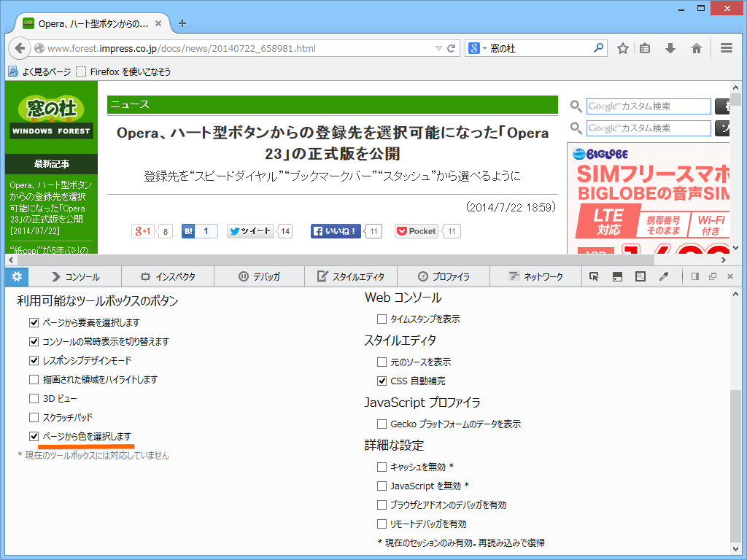Open the Firefox hamburger menu
The height and width of the screenshot is (560, 747).
(x=727, y=48)
